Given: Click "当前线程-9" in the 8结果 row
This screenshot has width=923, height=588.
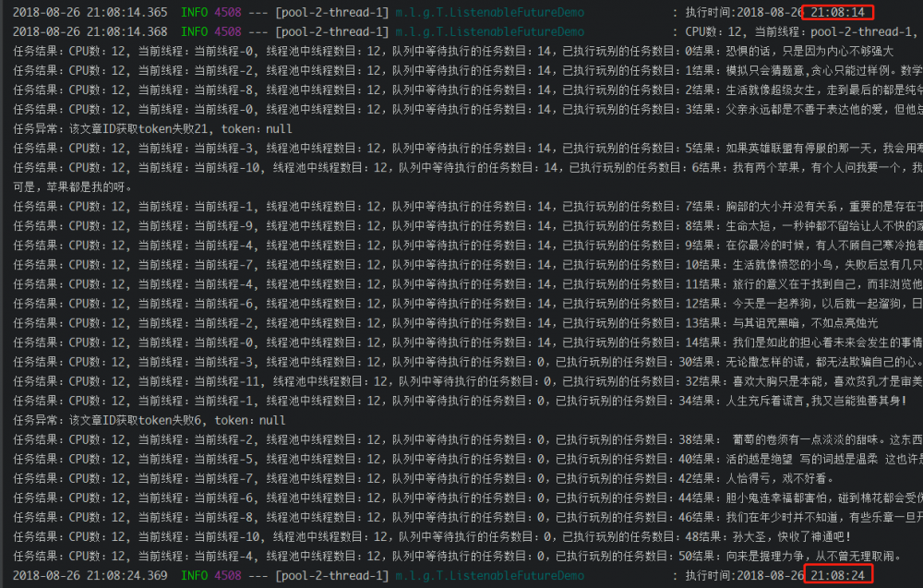Looking at the screenshot, I should [x=224, y=226].
